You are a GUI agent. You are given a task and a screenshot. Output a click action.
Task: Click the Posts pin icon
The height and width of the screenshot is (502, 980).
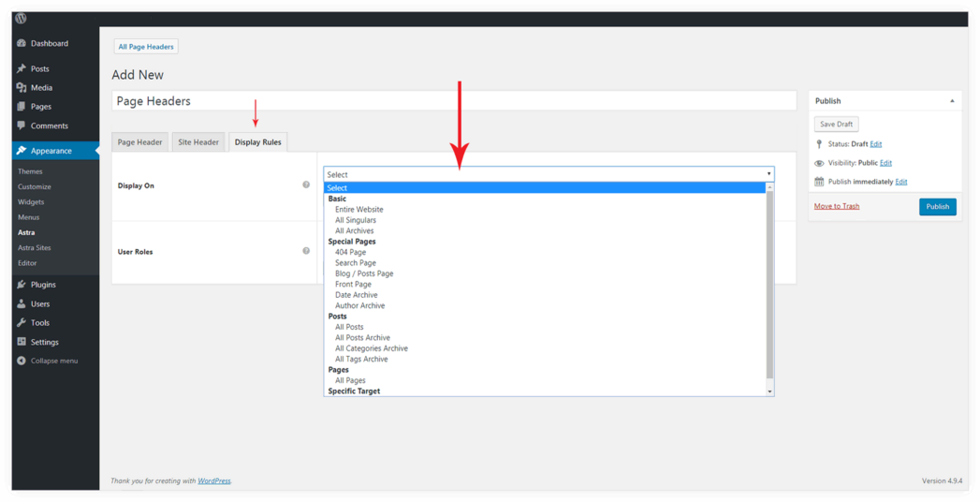pyautogui.click(x=22, y=68)
